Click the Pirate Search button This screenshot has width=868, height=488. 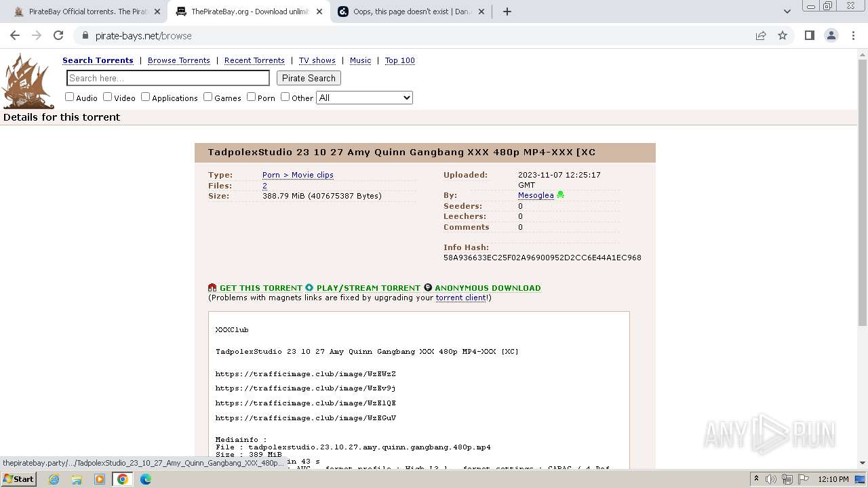click(309, 78)
